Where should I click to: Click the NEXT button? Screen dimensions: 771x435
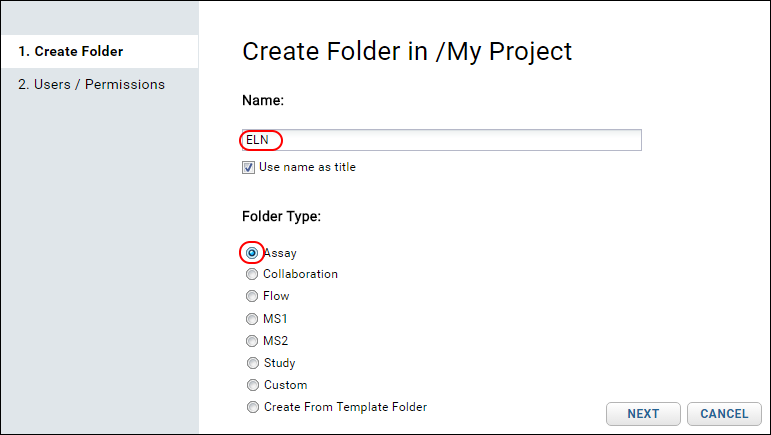pyautogui.click(x=643, y=414)
